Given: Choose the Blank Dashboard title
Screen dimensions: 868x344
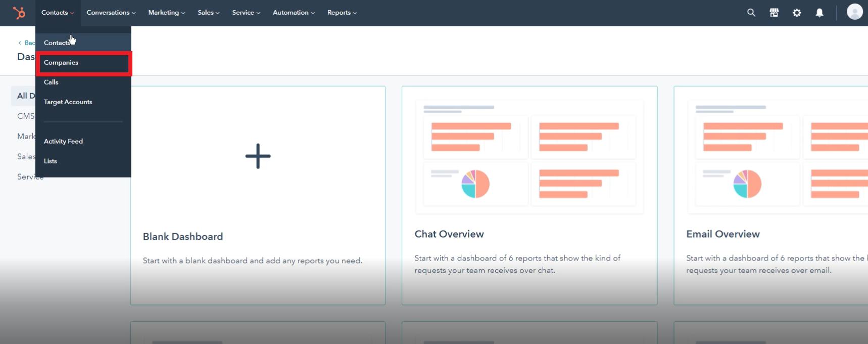Looking at the screenshot, I should click(x=183, y=236).
